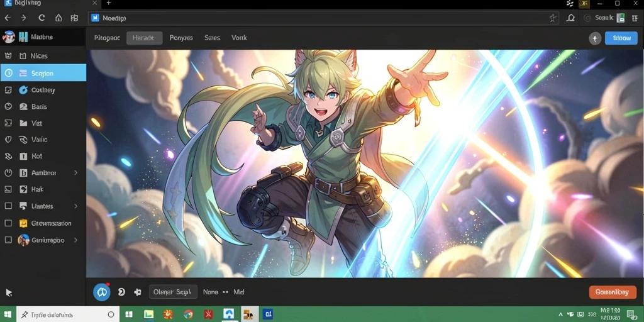Switch to the Heradt tab
The width and height of the screenshot is (644, 322).
click(144, 38)
